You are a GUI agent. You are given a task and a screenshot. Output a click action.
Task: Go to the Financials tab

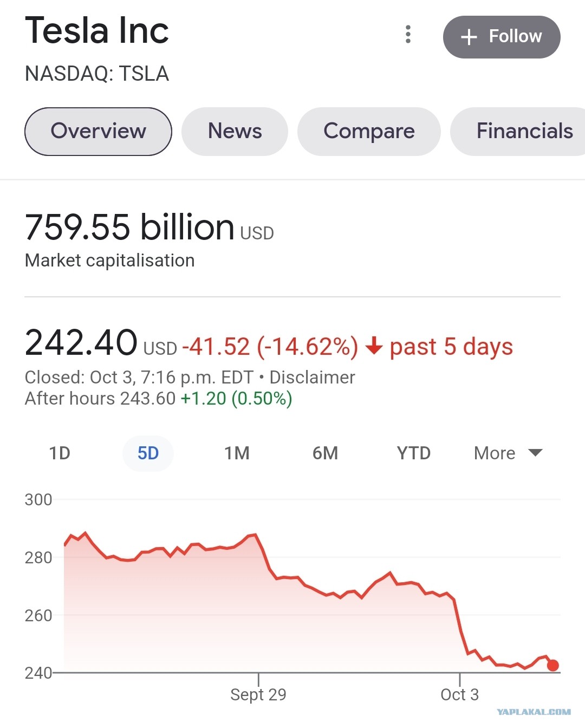[x=518, y=132]
